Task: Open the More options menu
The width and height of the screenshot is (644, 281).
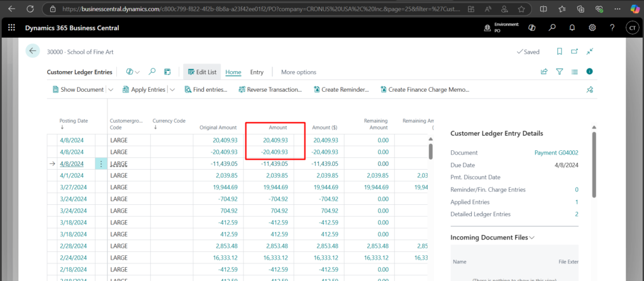Action: [298, 72]
